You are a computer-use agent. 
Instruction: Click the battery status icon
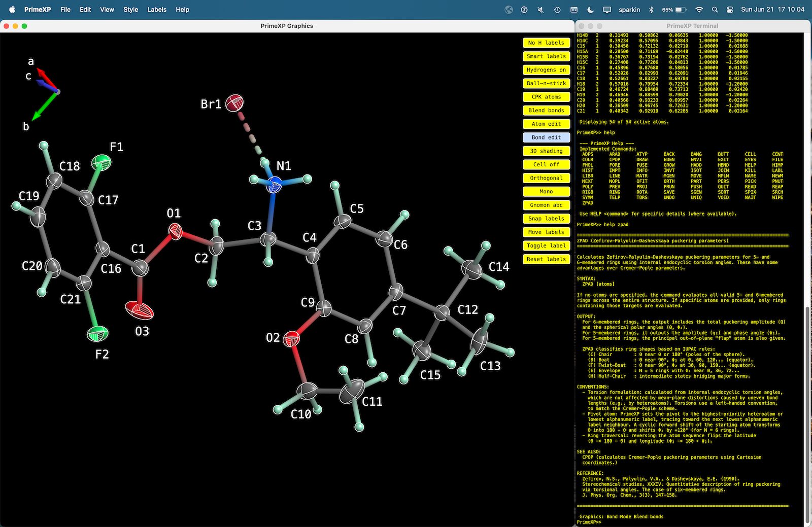(681, 10)
